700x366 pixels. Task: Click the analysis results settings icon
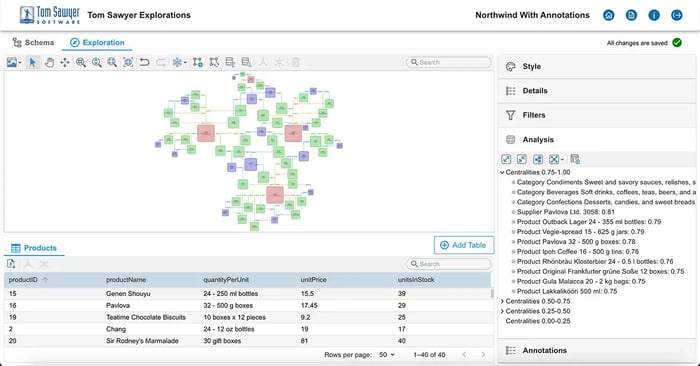575,159
